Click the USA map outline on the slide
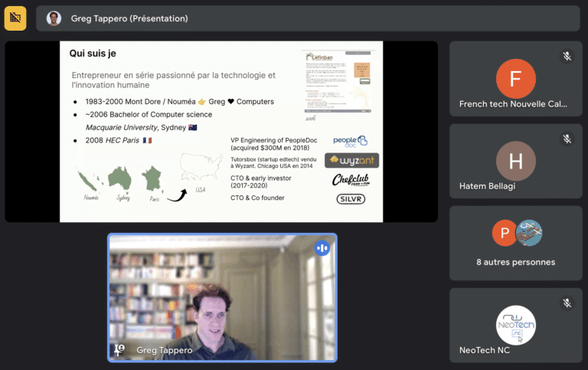Screen dimensions: 588x370 tap(201, 166)
